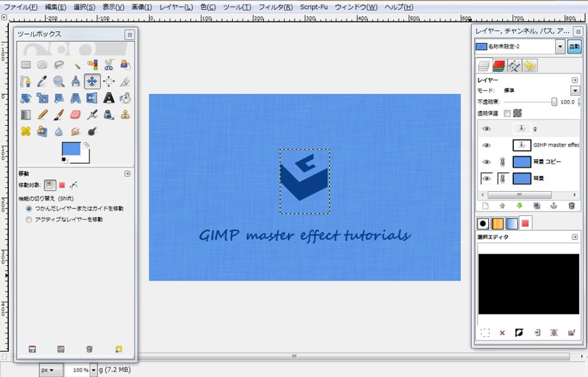Select the Clone stamp tool
The width and height of the screenshot is (588, 377).
coord(125,115)
